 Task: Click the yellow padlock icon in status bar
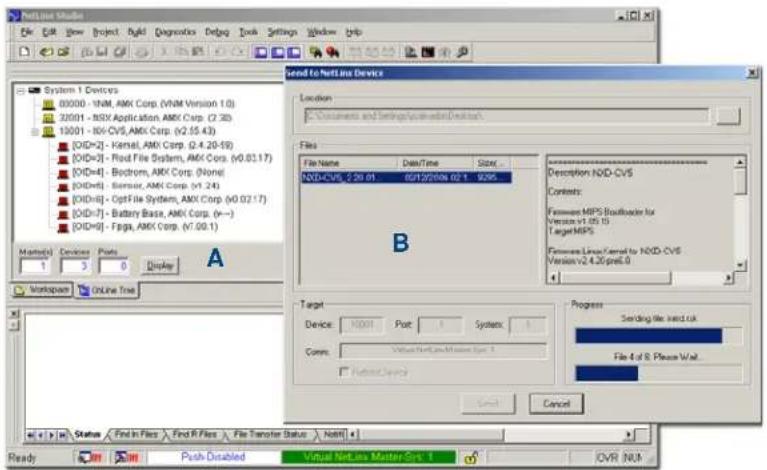click(471, 458)
